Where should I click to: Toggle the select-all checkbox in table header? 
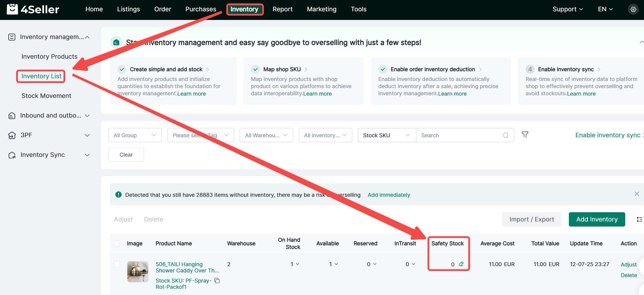[x=117, y=244]
